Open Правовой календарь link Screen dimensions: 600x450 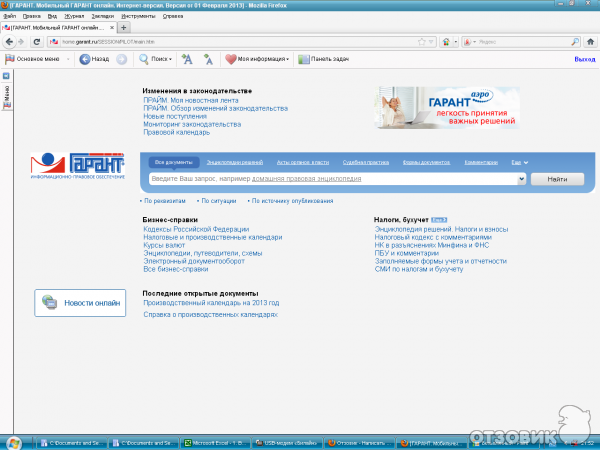pos(176,132)
